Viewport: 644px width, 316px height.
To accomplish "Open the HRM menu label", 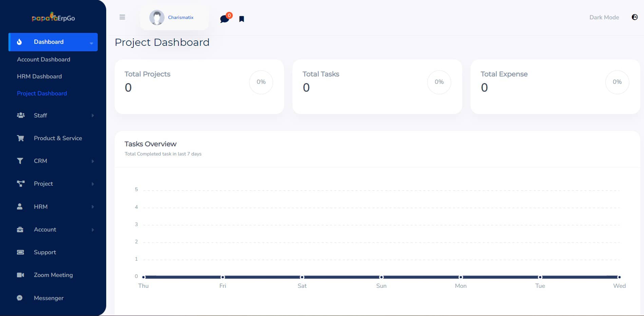I will tap(41, 207).
